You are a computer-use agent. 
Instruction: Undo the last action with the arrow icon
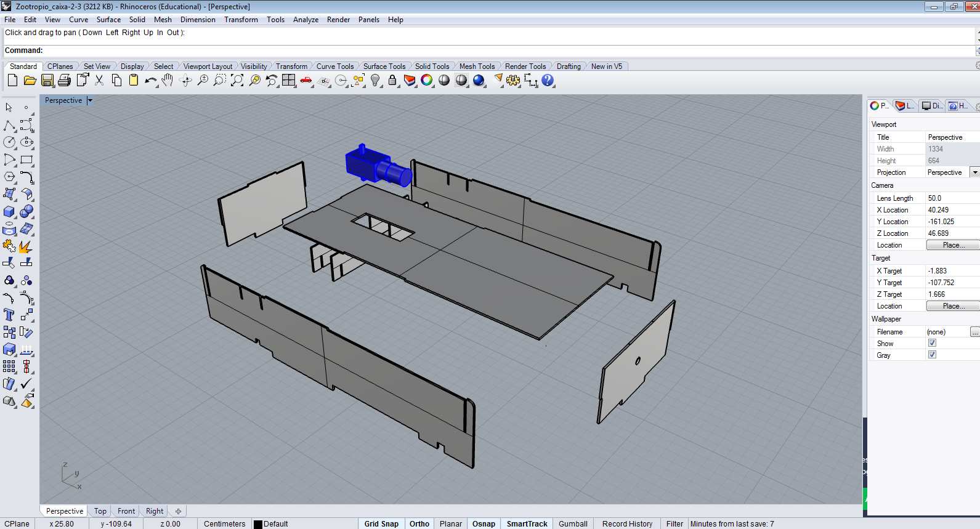[151, 80]
